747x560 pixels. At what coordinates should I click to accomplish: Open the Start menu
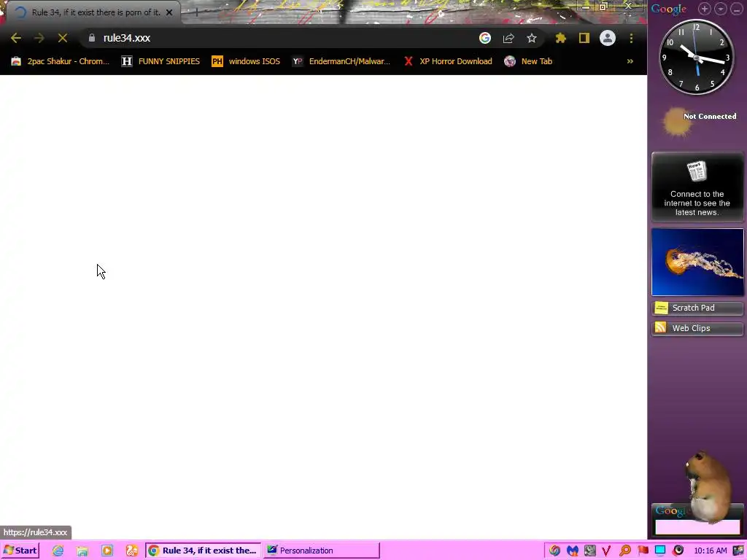20,551
